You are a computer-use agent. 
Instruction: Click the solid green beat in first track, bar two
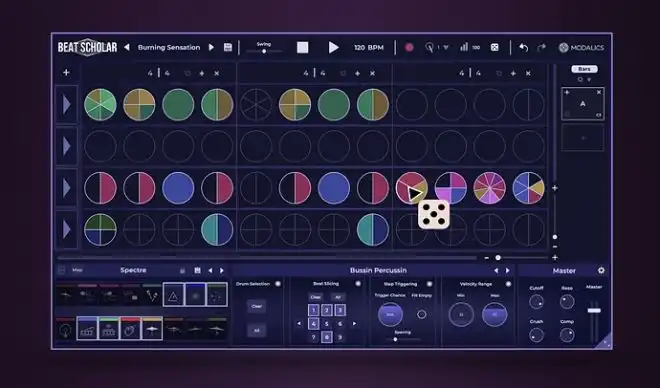334,104
